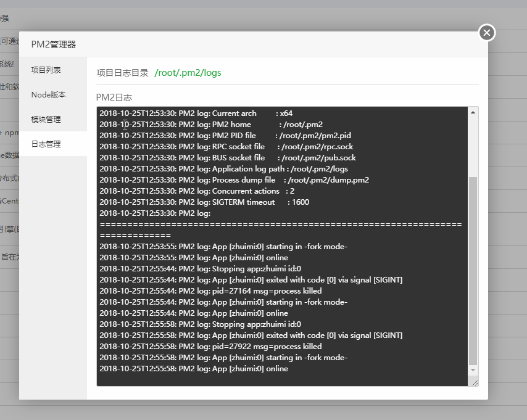Open the 模块管理 tab
527x420 pixels.
point(53,119)
